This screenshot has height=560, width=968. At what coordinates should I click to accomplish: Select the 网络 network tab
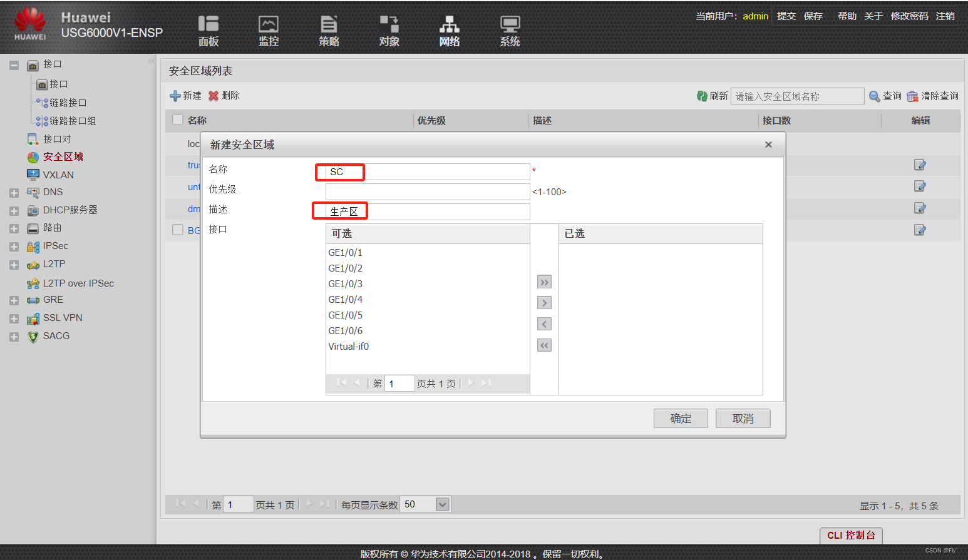coord(449,31)
